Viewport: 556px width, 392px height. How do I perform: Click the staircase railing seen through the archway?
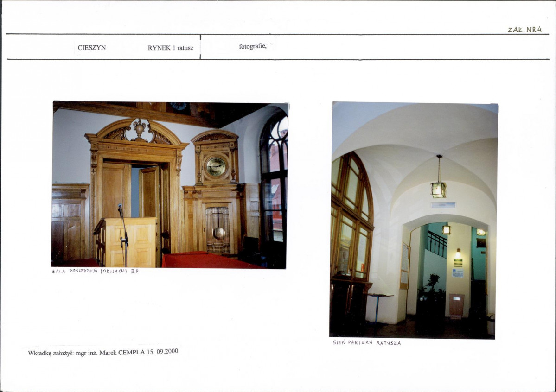(436, 244)
